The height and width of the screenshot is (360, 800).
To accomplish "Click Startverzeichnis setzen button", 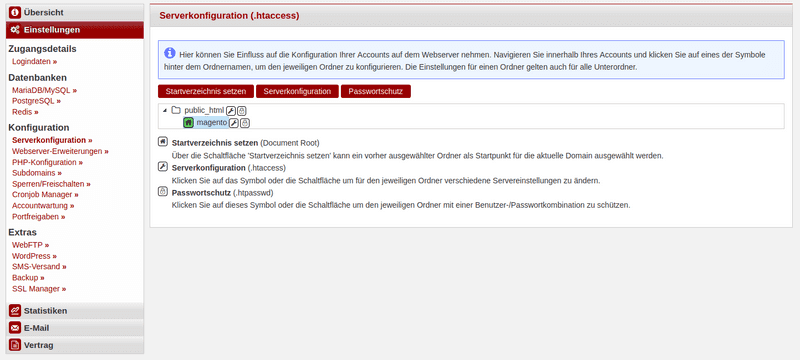I will click(206, 91).
